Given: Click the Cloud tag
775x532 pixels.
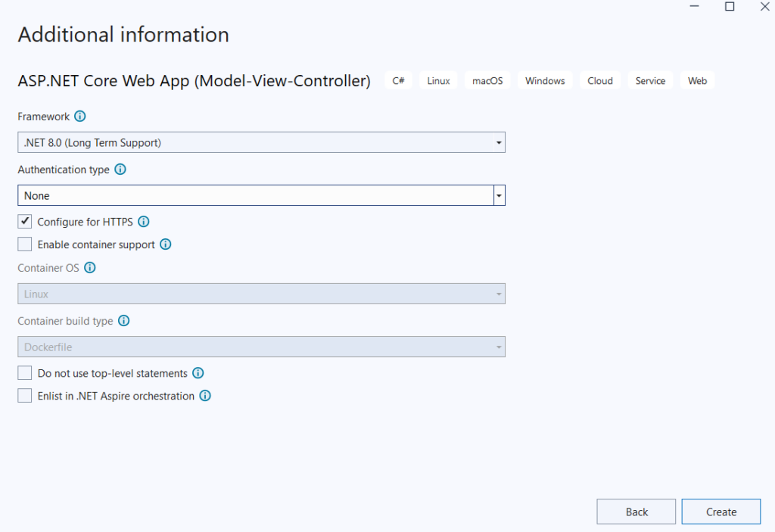Looking at the screenshot, I should [600, 80].
